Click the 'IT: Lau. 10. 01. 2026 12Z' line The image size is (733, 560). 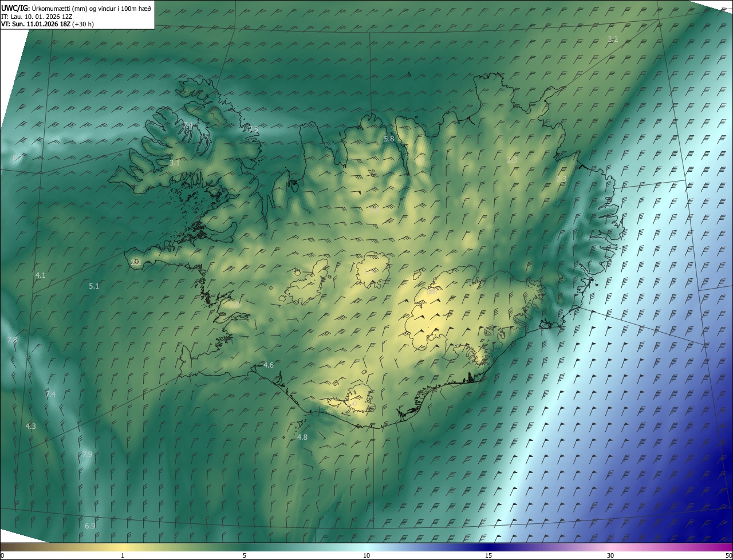(37, 17)
